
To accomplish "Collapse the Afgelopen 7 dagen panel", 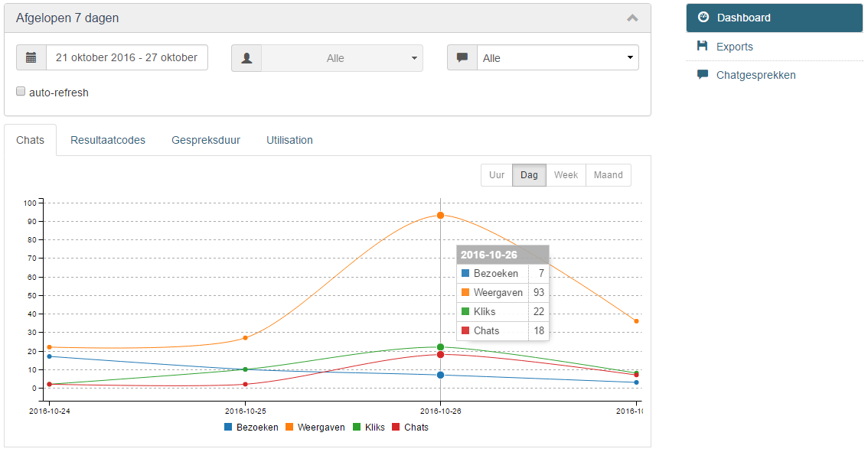I will point(631,17).
